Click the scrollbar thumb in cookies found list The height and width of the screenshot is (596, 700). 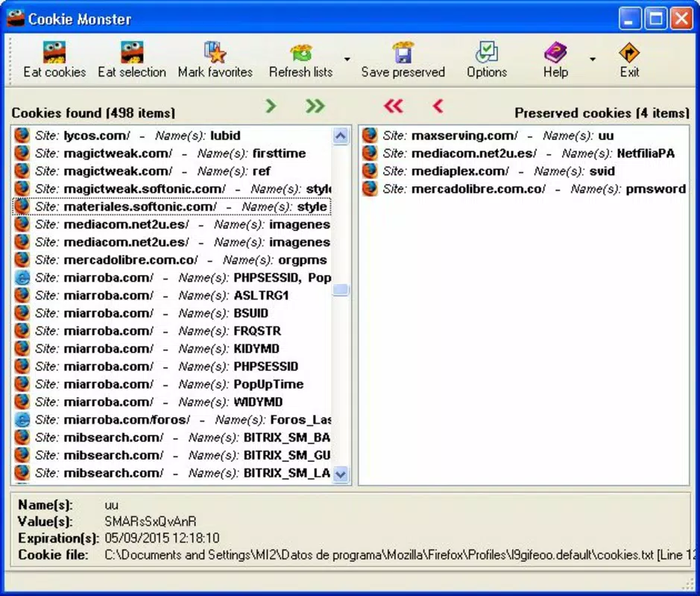(x=341, y=290)
